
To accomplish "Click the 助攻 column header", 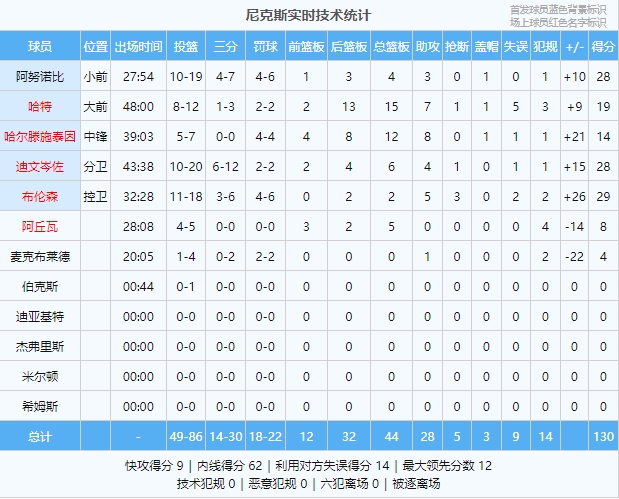I will click(428, 46).
